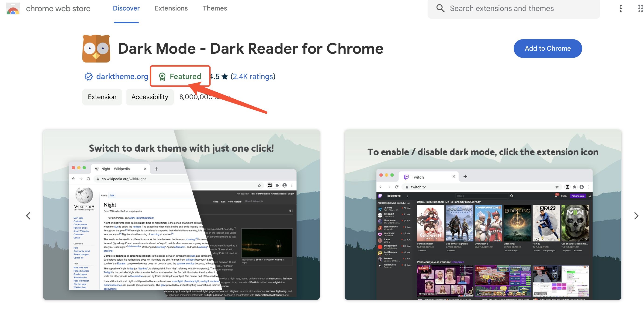Go to the Themes tab
This screenshot has width=644, height=314.
pos(215,8)
